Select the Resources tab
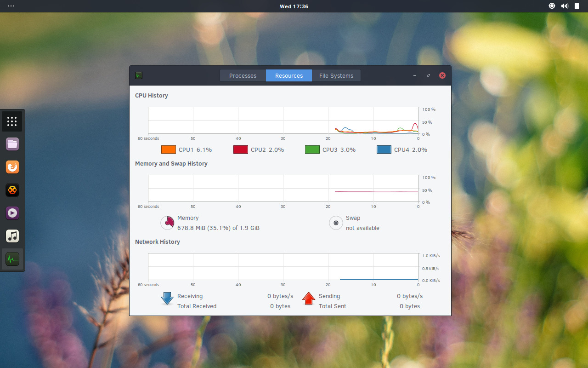 pos(288,75)
